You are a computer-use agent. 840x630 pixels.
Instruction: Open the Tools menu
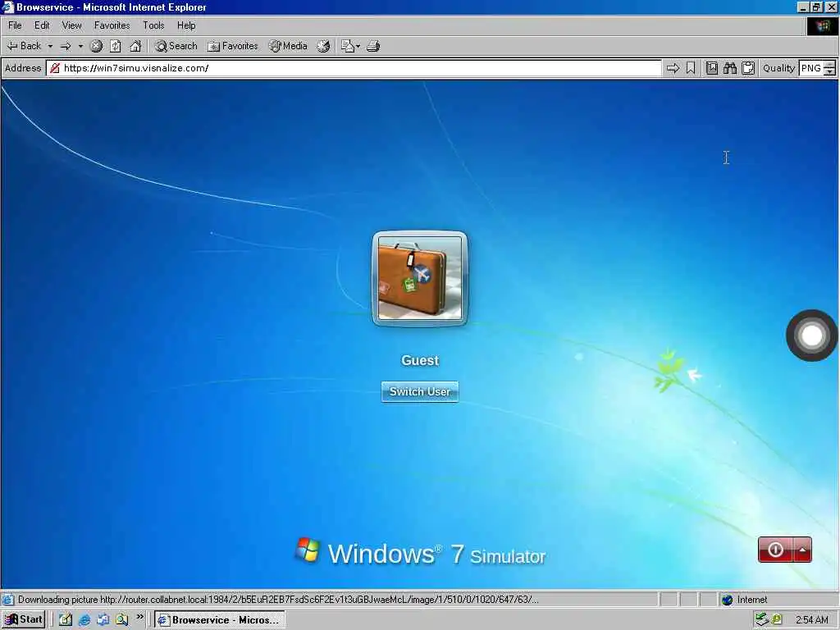pyautogui.click(x=153, y=25)
